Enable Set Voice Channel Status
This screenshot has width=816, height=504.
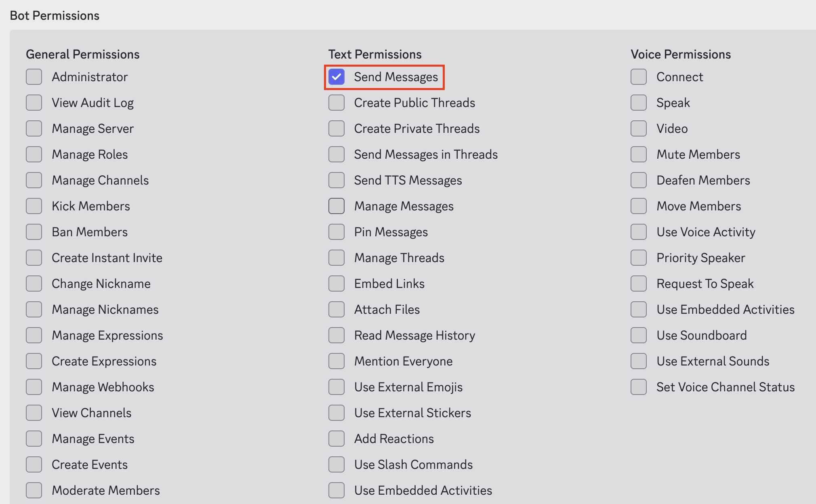tap(639, 387)
